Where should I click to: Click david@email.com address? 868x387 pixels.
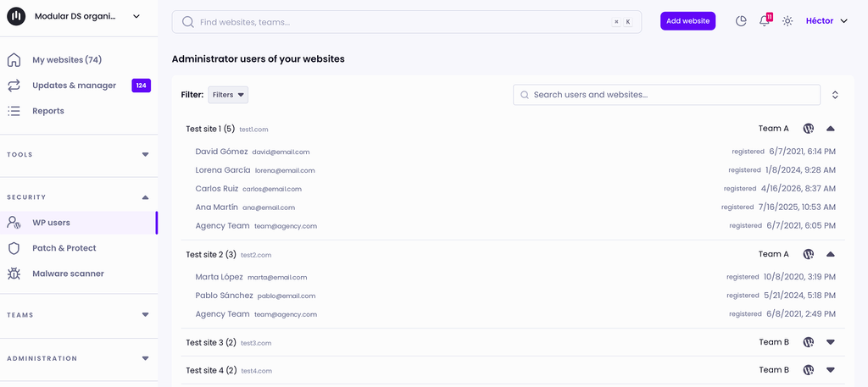pos(281,152)
